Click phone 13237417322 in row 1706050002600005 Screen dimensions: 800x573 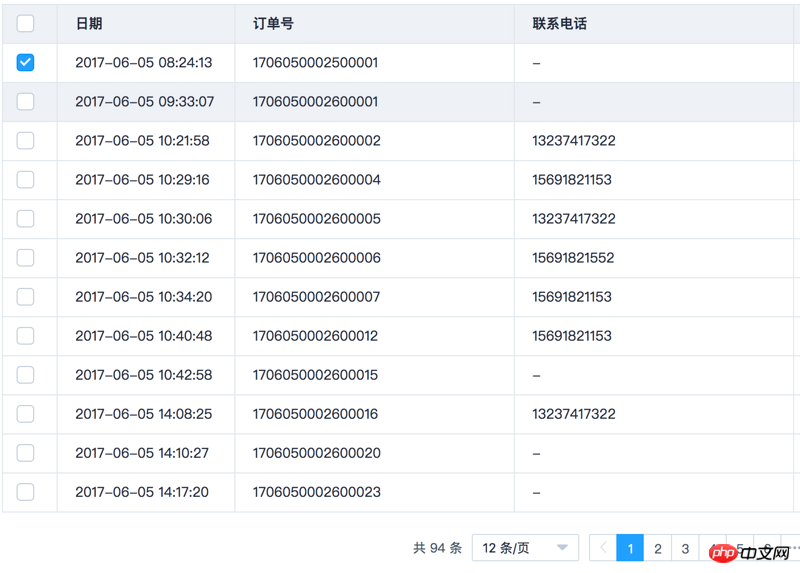pyautogui.click(x=574, y=218)
